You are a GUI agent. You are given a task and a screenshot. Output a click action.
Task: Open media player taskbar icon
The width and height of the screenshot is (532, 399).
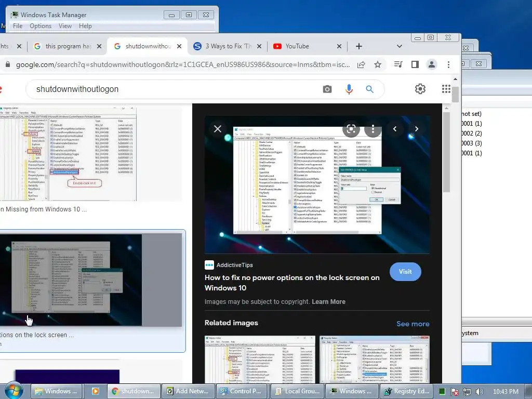[96, 391]
